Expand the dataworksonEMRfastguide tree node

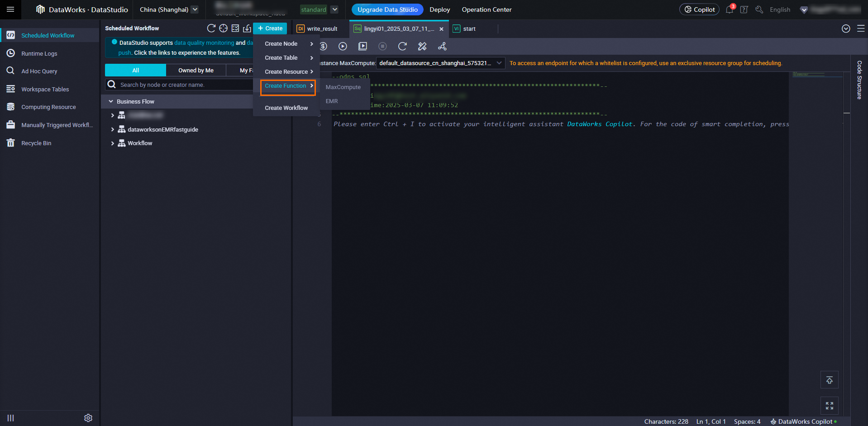112,129
